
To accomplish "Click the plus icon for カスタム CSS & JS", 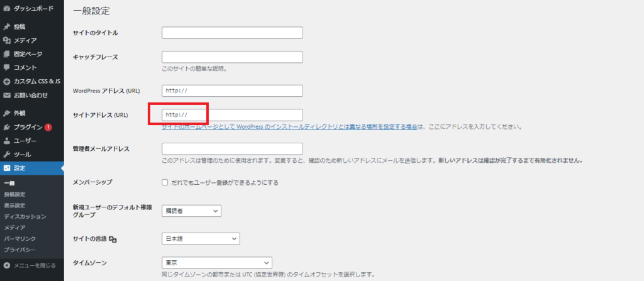I will (x=6, y=82).
